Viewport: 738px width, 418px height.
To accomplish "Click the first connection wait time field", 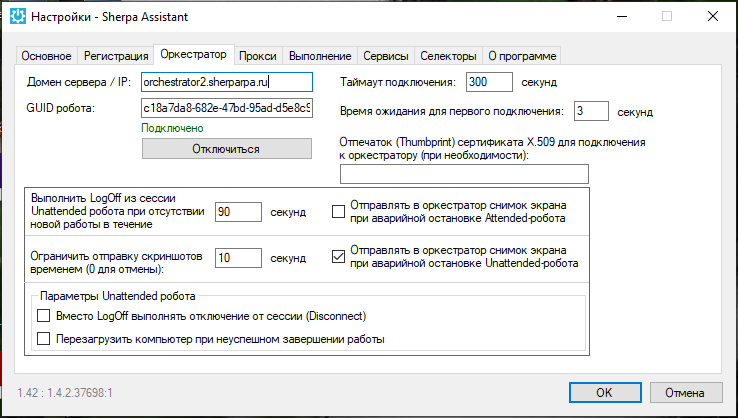I will 592,111.
